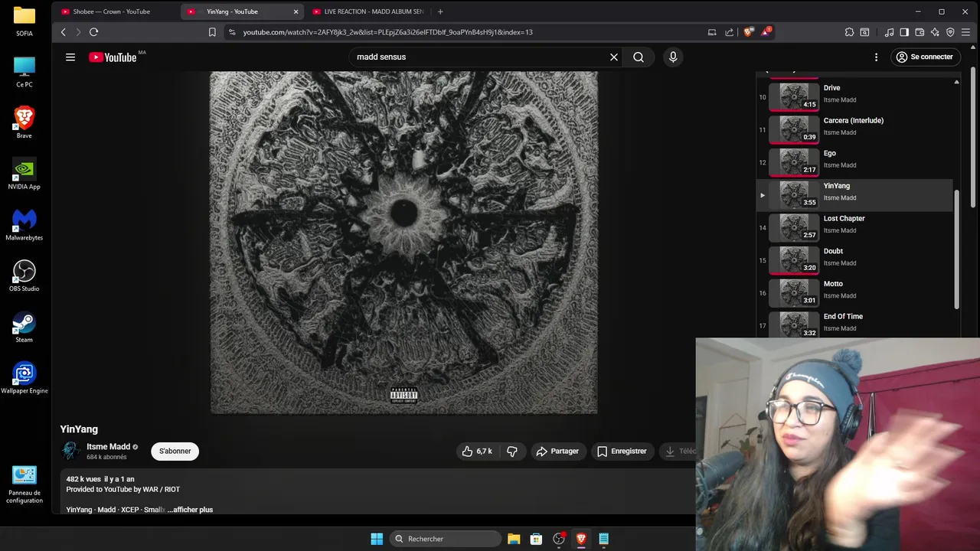The height and width of the screenshot is (551, 980).
Task: Open Steam desktop shortcut
Action: pos(24,327)
